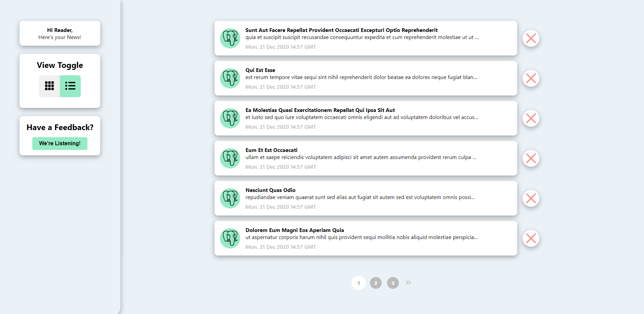Open page 2 of the news list
The width and height of the screenshot is (644, 314).
pos(376,283)
